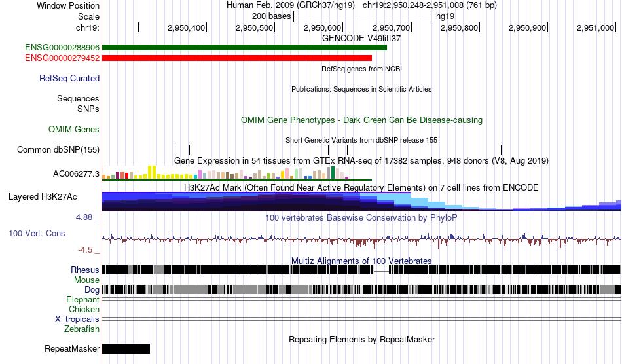The image size is (622, 364).
Task: Click the Zebrafish alignment label
Action: click(x=82, y=329)
